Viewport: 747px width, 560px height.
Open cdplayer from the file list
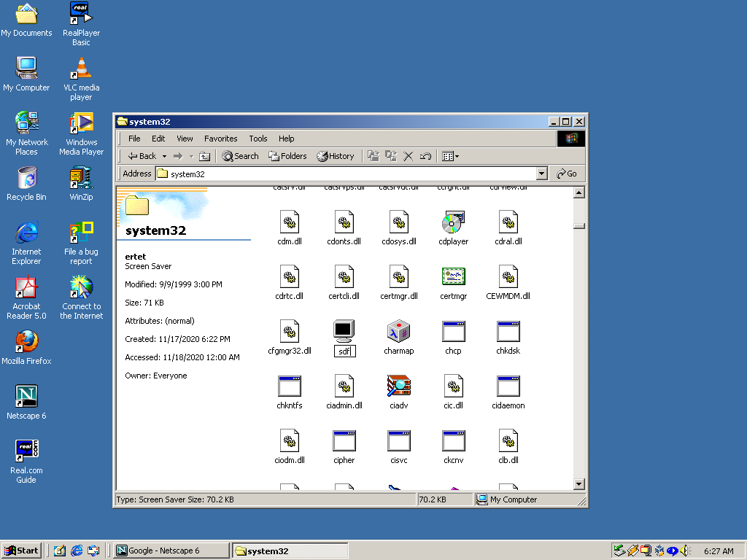tap(453, 222)
